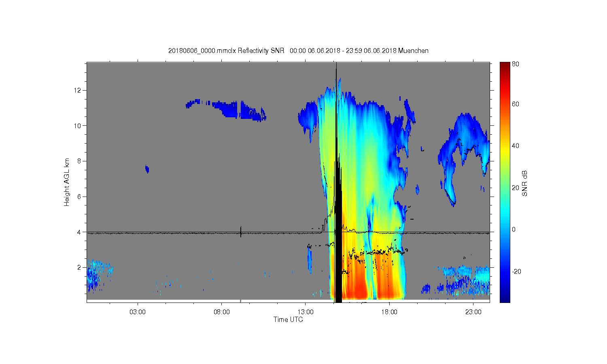Click the dark red top of colorbar

pyautogui.click(x=505, y=67)
